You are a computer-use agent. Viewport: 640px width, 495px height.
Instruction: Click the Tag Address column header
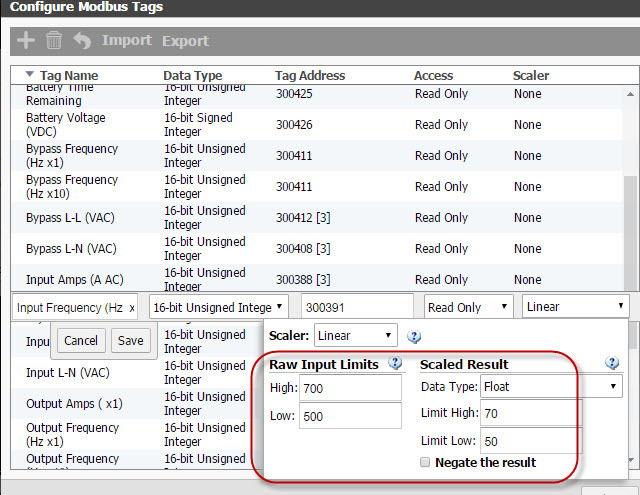coord(310,75)
